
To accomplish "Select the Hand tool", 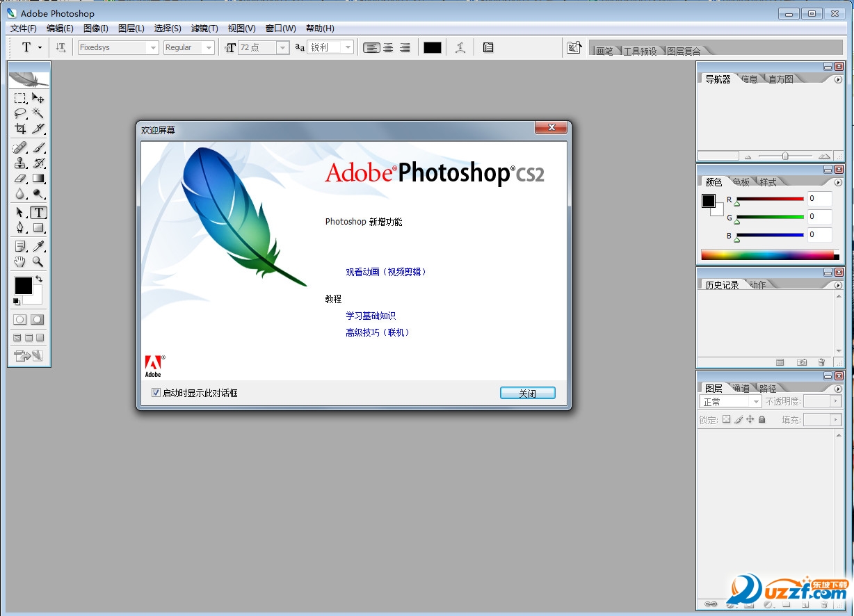I will [20, 261].
